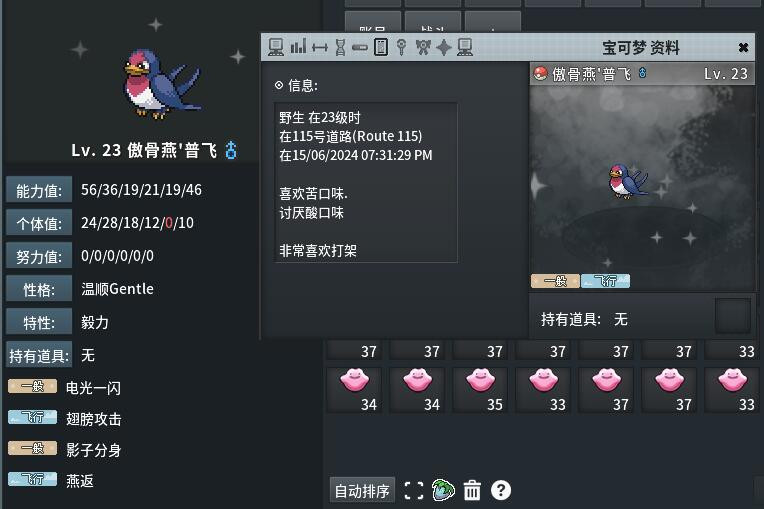Click the nature text 温顺Gentle
Image resolution: width=764 pixels, height=509 pixels.
(x=117, y=289)
